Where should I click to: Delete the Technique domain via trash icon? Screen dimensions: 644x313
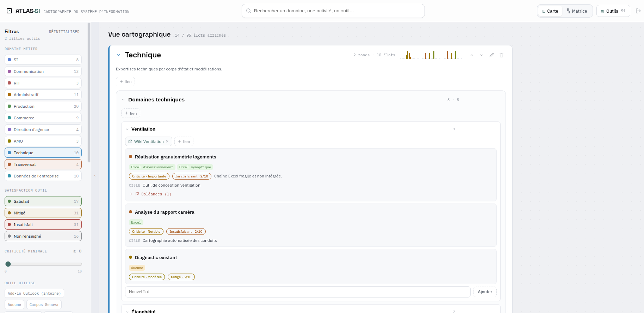tap(501, 55)
